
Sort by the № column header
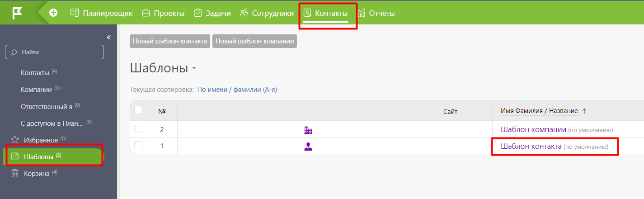[162, 112]
